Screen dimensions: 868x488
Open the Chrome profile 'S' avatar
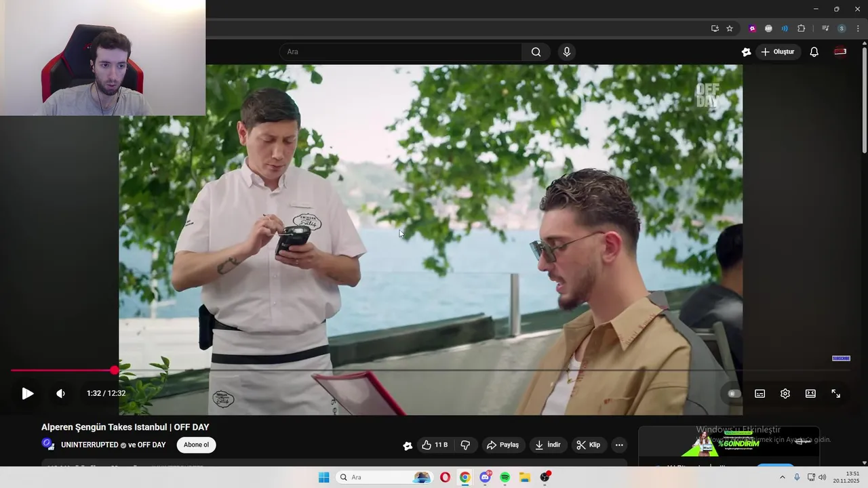[842, 28]
